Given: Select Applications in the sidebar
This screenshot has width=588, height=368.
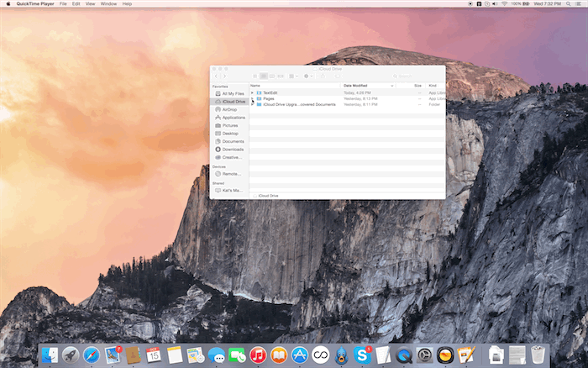Looking at the screenshot, I should pos(234,118).
